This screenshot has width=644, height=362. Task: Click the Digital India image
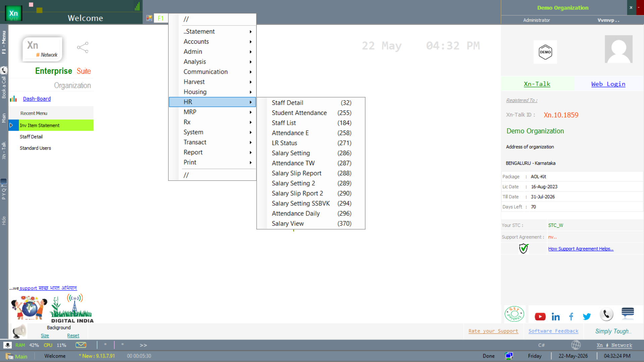coord(71,309)
